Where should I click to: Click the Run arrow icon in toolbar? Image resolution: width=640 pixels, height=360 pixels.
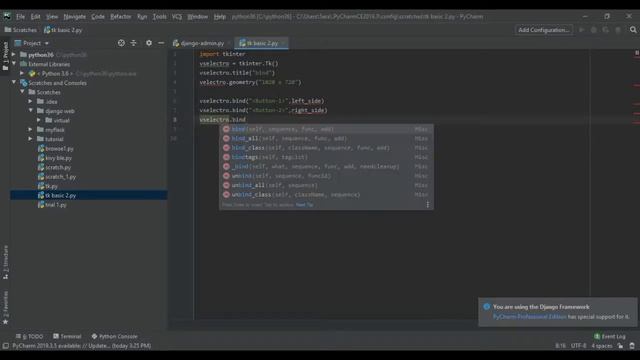point(582,30)
